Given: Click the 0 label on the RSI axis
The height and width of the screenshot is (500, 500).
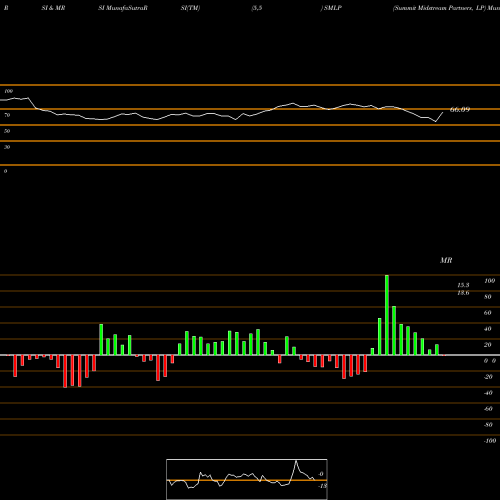Looking at the screenshot, I should pos(5,171).
